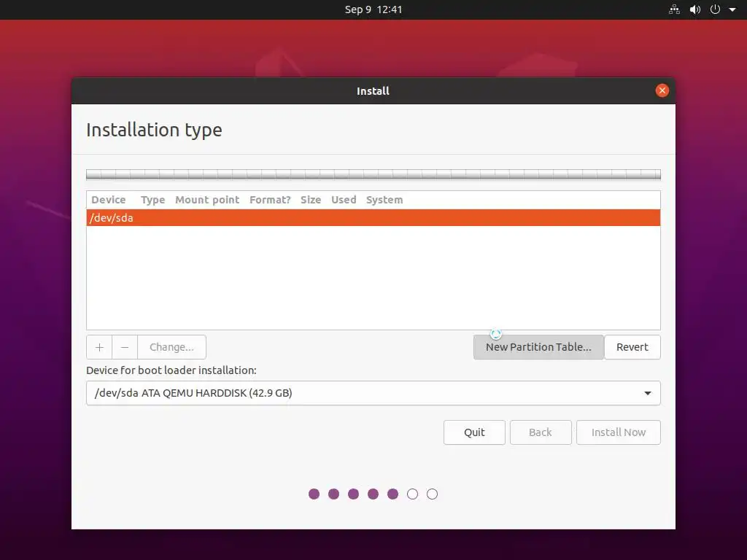Sort by the Device column header
This screenshot has width=747, height=560.
coord(109,200)
